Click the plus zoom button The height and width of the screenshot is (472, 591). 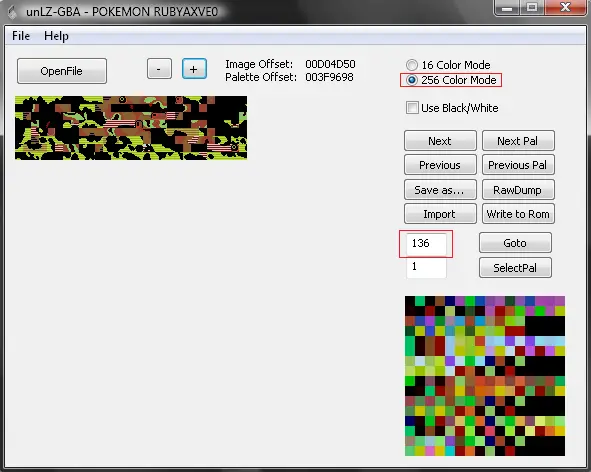tap(194, 69)
